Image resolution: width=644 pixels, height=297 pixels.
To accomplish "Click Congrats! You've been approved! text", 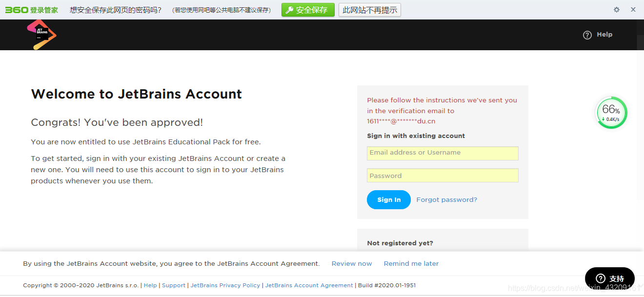I will pyautogui.click(x=117, y=122).
